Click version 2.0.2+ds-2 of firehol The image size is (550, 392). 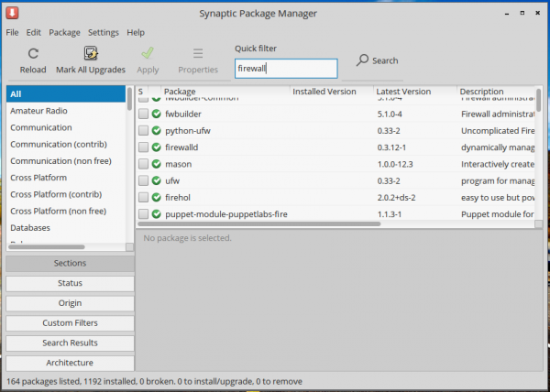click(x=396, y=198)
